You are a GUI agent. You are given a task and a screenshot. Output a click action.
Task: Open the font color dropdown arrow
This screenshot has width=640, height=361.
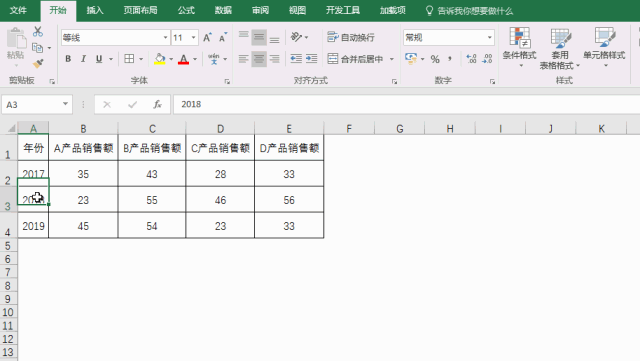click(195, 59)
